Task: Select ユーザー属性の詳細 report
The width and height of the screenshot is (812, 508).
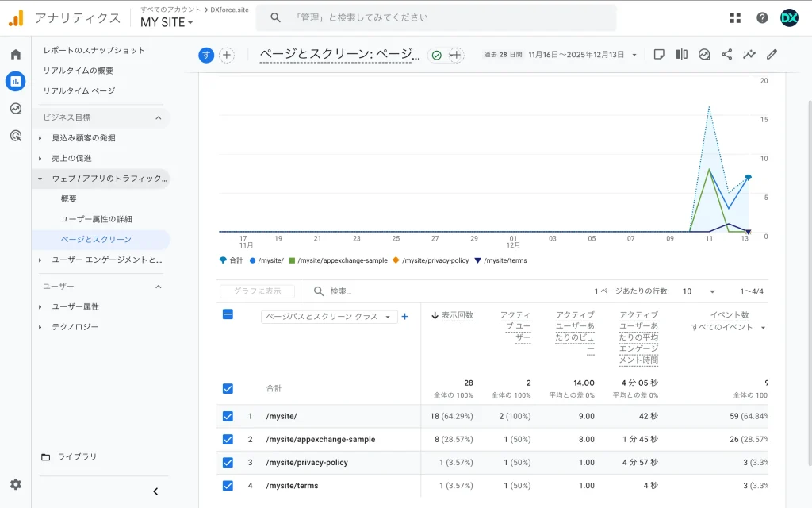Action: (x=96, y=219)
